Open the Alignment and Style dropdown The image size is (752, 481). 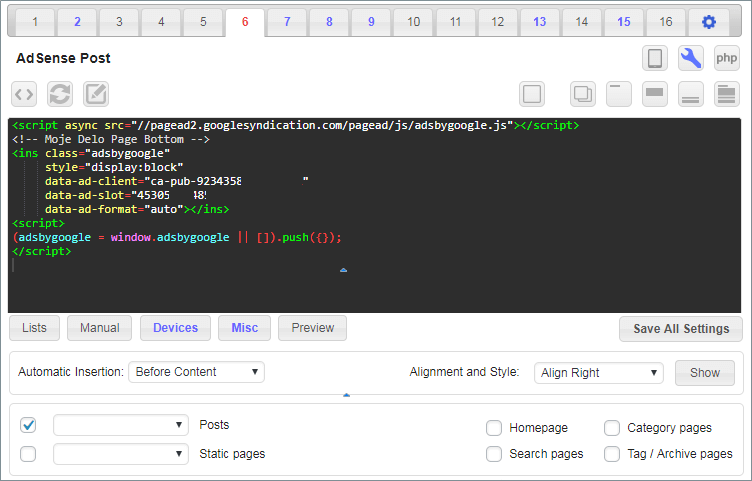[x=599, y=373]
